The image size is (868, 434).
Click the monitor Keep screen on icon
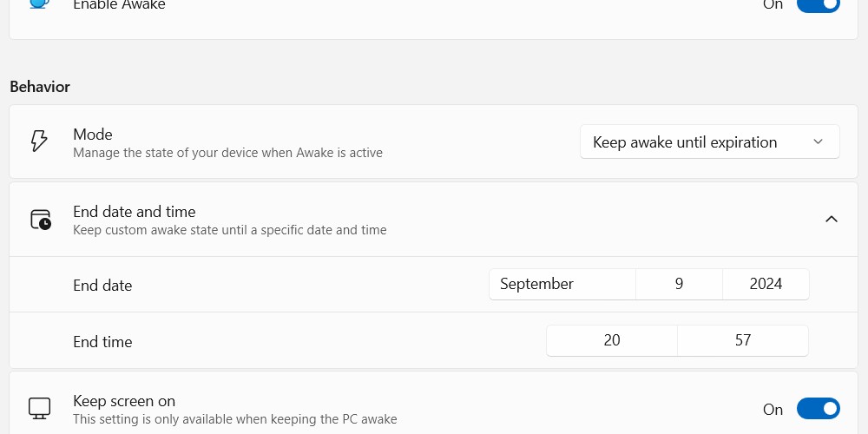pos(39,409)
